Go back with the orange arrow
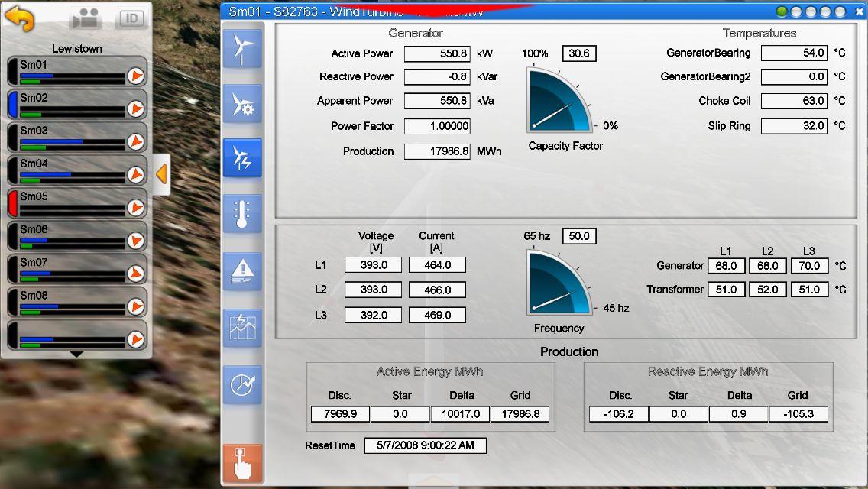Viewport: 868px width, 489px height. tap(20, 18)
